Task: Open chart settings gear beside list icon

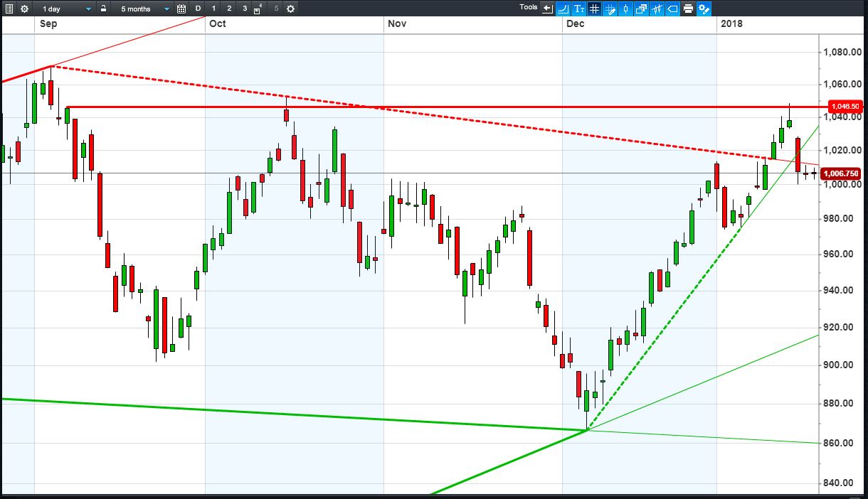Action: pyautogui.click(x=24, y=9)
